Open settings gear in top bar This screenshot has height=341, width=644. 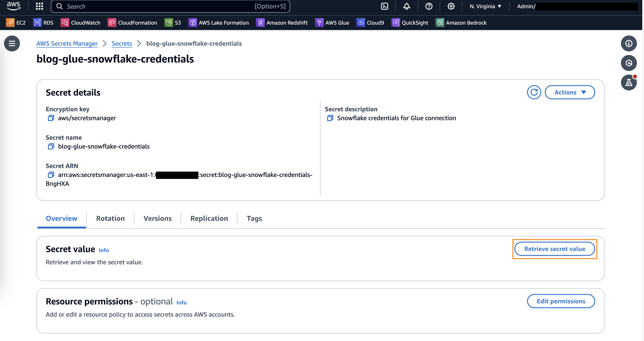(451, 6)
